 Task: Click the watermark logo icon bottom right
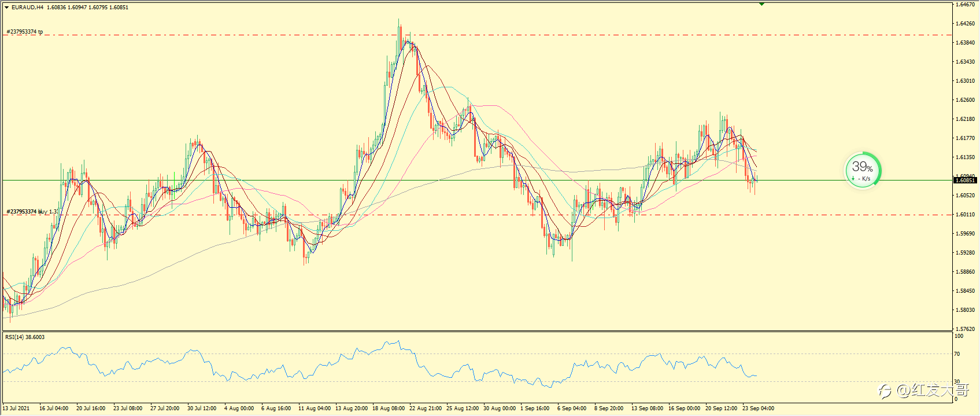click(x=886, y=391)
